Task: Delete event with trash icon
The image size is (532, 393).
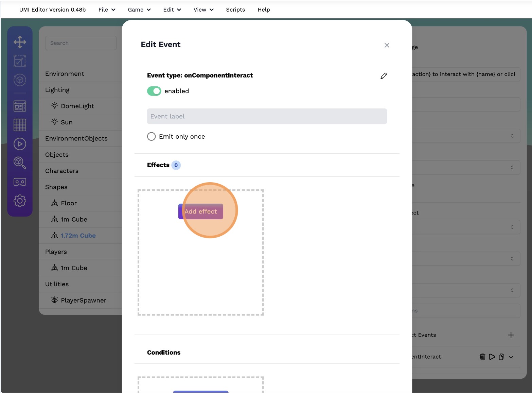Action: pos(482,357)
